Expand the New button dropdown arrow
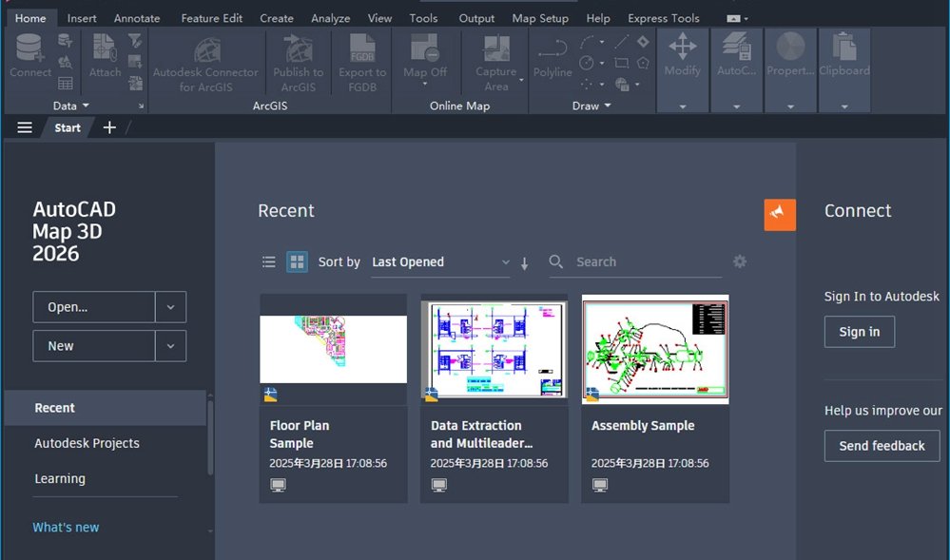This screenshot has height=560, width=950. [171, 346]
